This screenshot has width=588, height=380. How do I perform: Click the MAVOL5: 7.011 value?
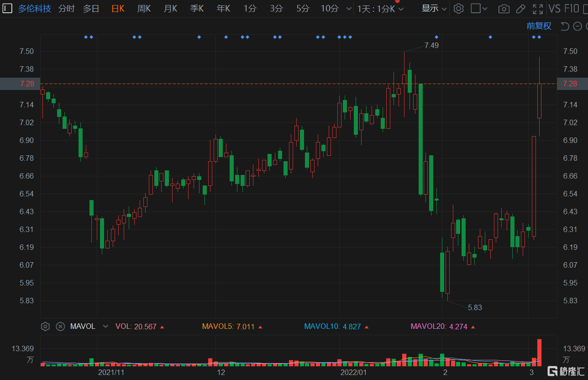tap(232, 327)
